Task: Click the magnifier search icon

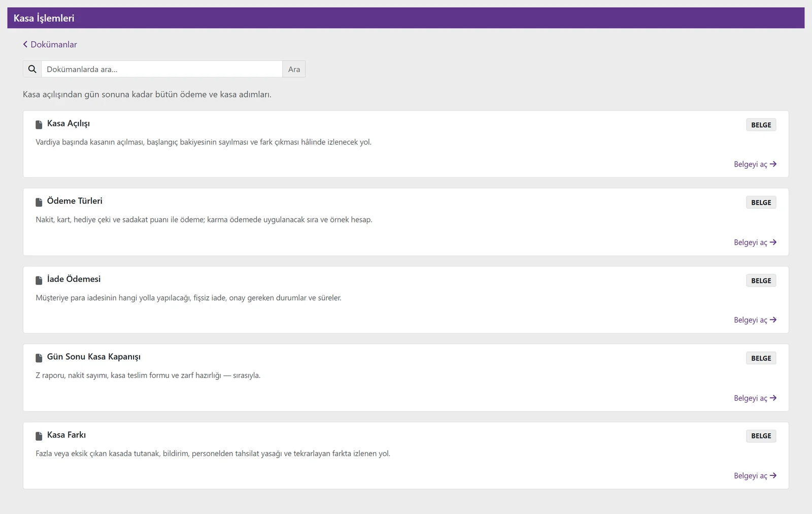Action: coord(32,69)
